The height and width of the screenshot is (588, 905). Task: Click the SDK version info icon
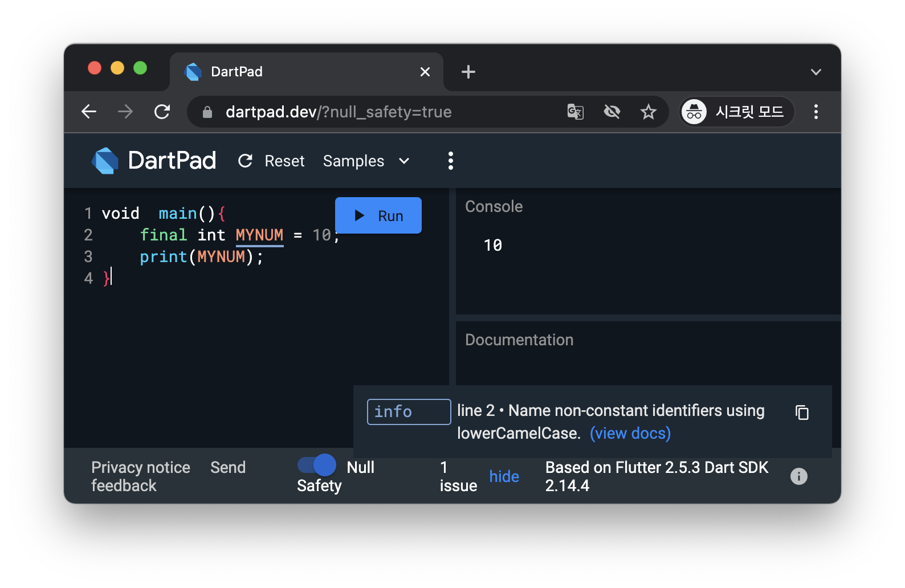(799, 476)
